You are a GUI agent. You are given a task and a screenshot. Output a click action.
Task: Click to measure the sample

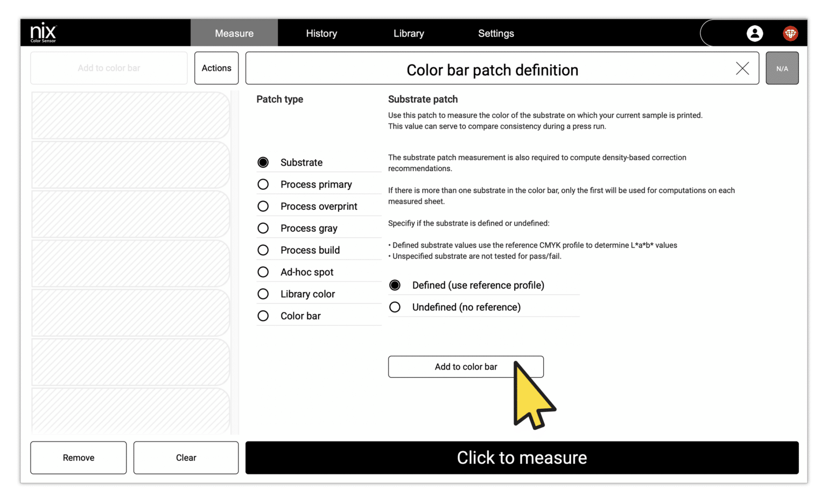[521, 457]
